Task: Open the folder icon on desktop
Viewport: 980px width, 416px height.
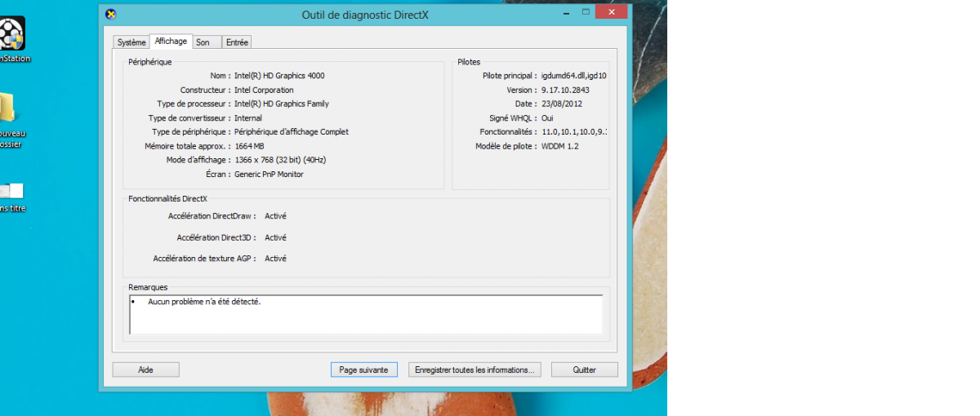Action: [7, 108]
